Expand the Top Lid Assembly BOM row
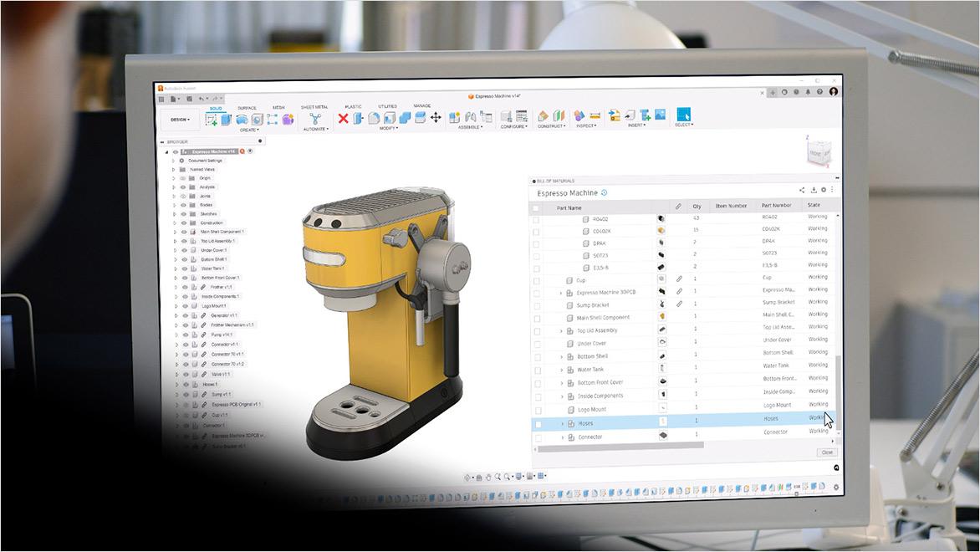This screenshot has width=980, height=552. 561,331
